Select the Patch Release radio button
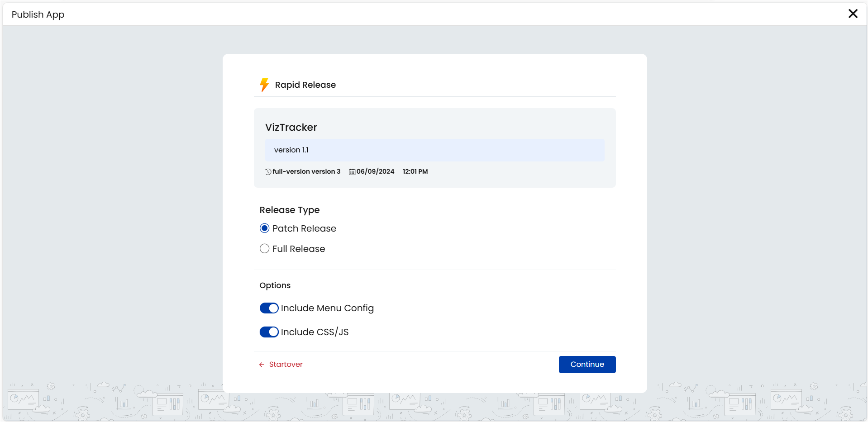This screenshot has width=868, height=422. tap(265, 228)
